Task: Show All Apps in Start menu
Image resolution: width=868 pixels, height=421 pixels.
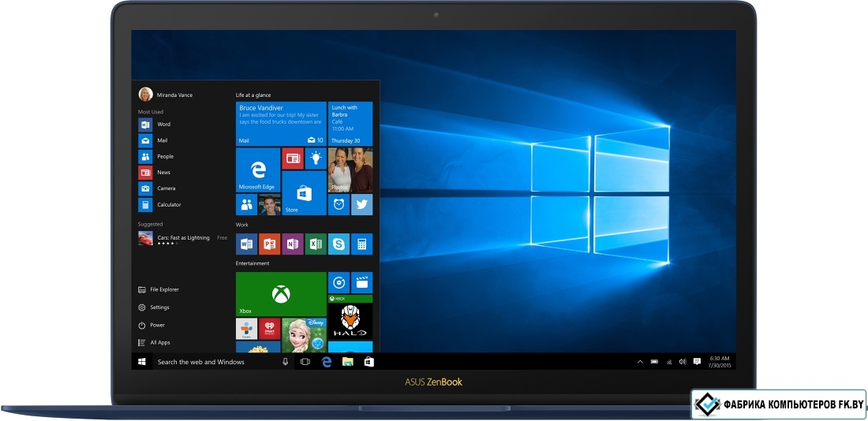Action: (x=154, y=342)
